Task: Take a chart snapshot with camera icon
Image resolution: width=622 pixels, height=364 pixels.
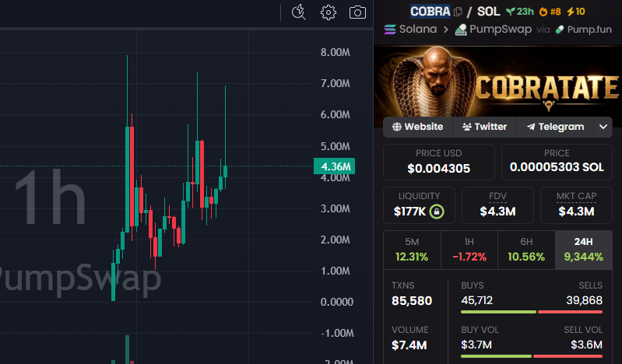Action: (357, 12)
